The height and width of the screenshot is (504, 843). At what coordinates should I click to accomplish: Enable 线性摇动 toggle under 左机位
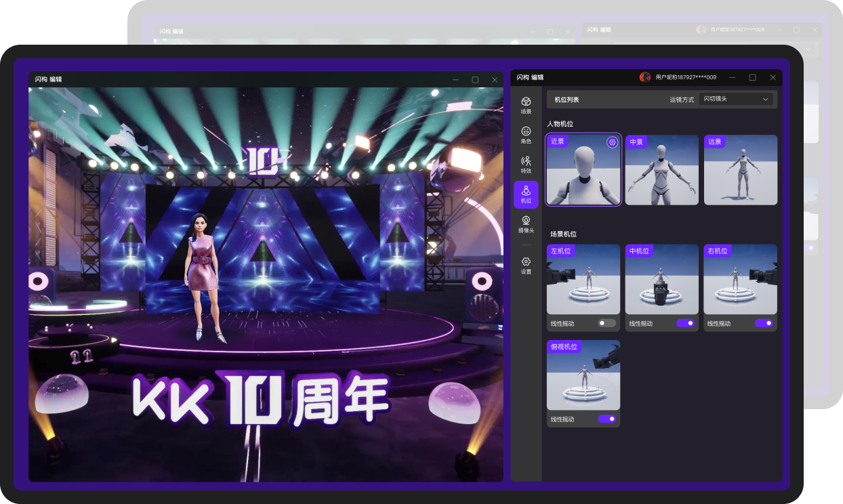point(607,323)
